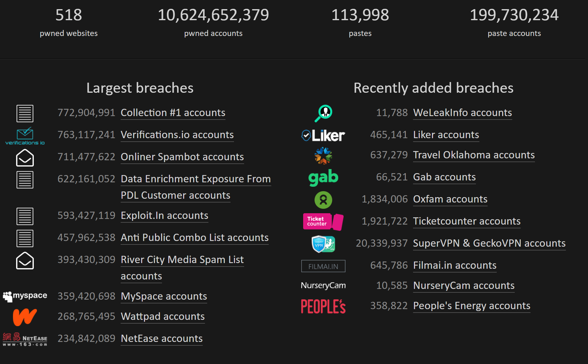Viewport: 588px width, 364px height.
Task: Open NurseryCam accounts link
Action: tap(464, 285)
